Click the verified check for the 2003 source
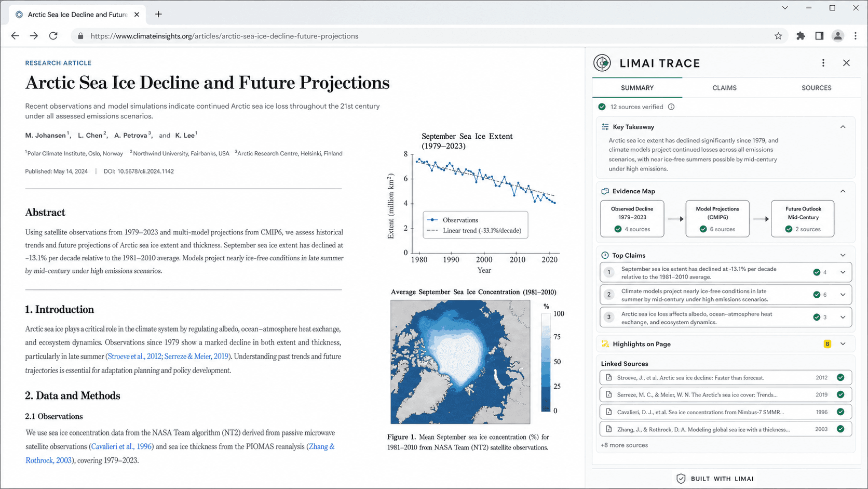868x489 pixels. pyautogui.click(x=840, y=429)
